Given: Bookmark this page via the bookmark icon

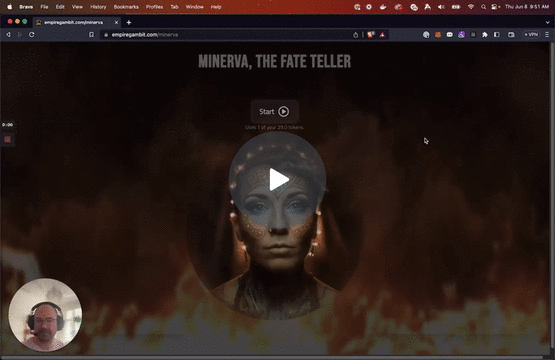Looking at the screenshot, I should pos(91,35).
